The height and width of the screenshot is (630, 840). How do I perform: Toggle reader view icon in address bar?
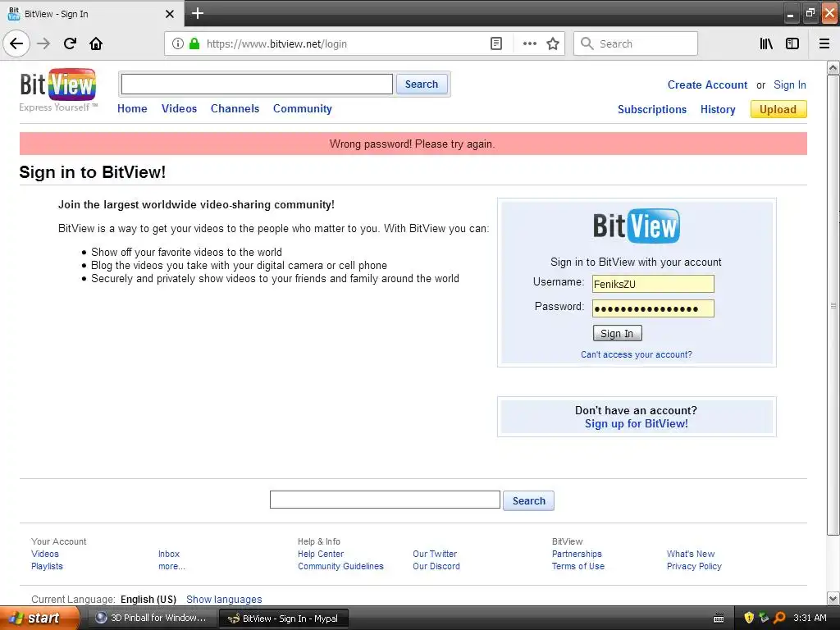[x=496, y=43]
